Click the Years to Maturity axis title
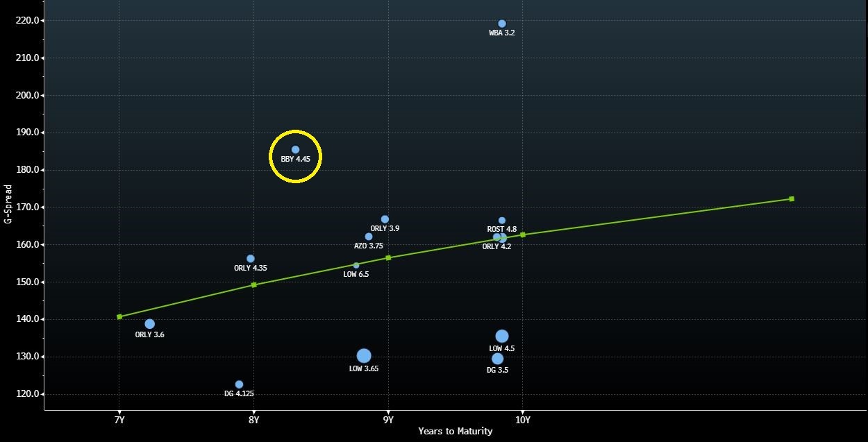Viewport: 868px width, 442px height. (x=455, y=432)
